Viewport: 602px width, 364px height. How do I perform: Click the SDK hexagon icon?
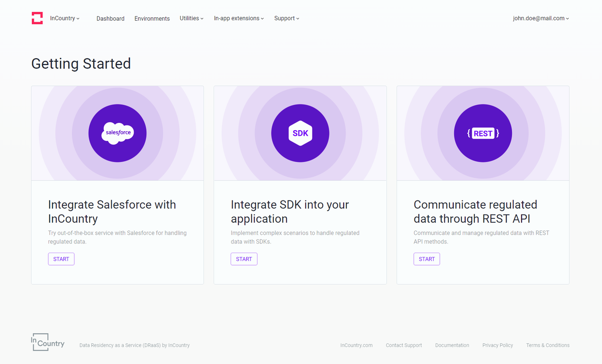[300, 133]
